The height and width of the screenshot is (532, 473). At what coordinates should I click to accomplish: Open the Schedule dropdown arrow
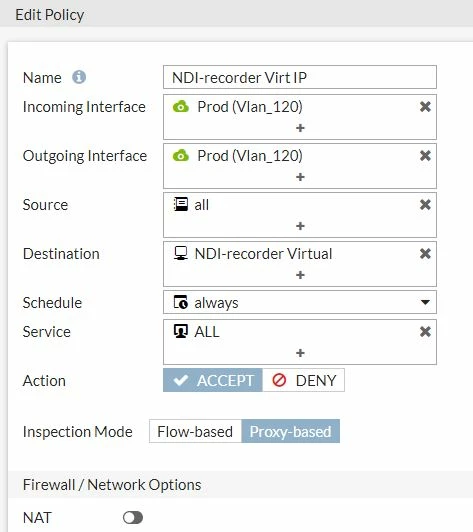click(425, 302)
